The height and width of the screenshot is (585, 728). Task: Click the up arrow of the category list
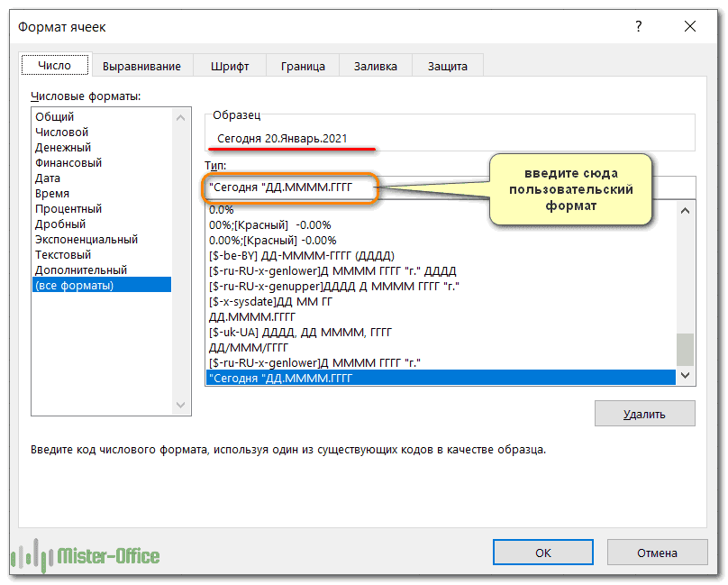coord(180,117)
